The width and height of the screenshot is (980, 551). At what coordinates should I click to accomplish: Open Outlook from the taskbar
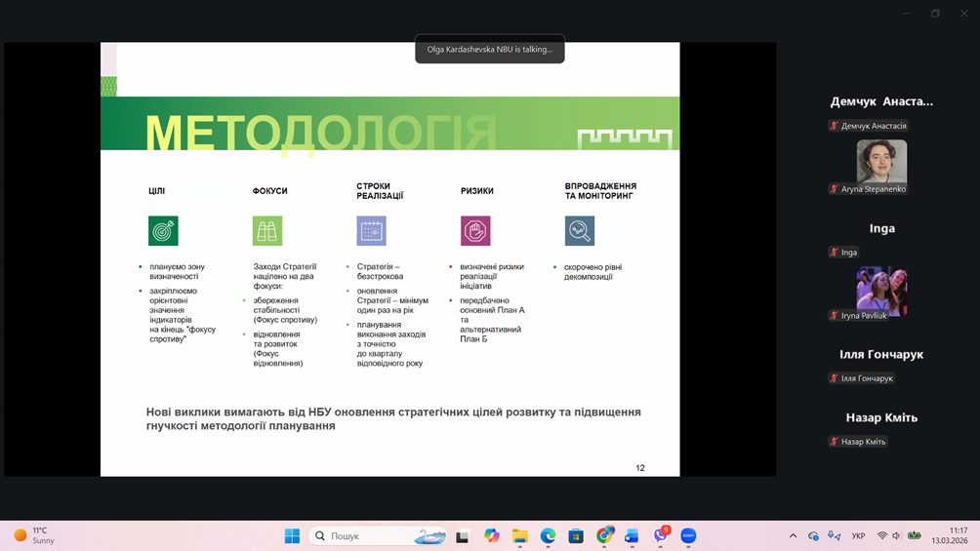coord(632,535)
